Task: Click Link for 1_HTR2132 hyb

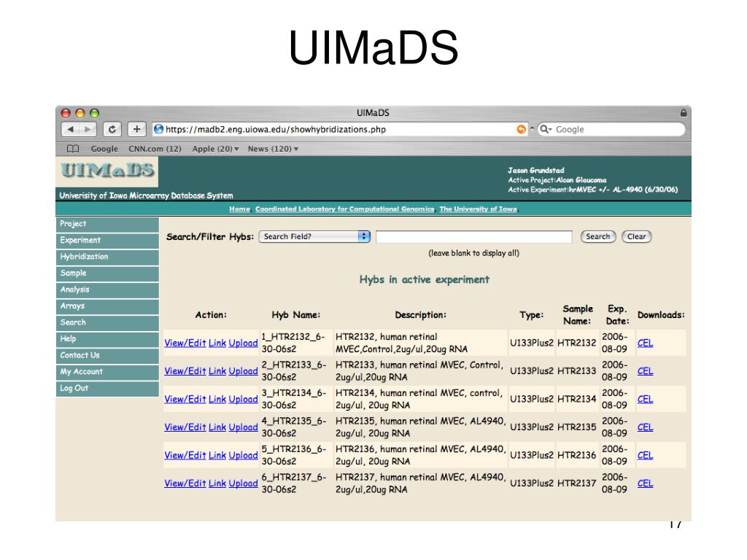Action: tap(217, 343)
